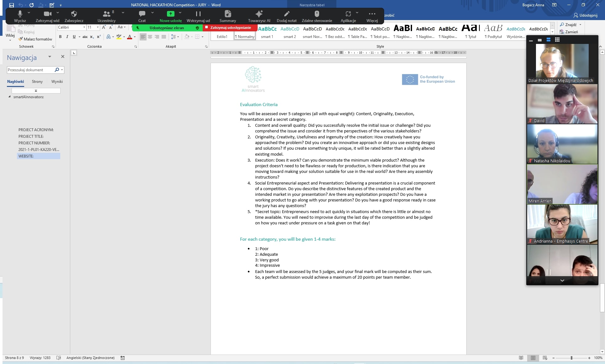Screen dimensions: 605x364
Task: Expand audio options arrow next to Wycisz
Action: tap(29, 13)
